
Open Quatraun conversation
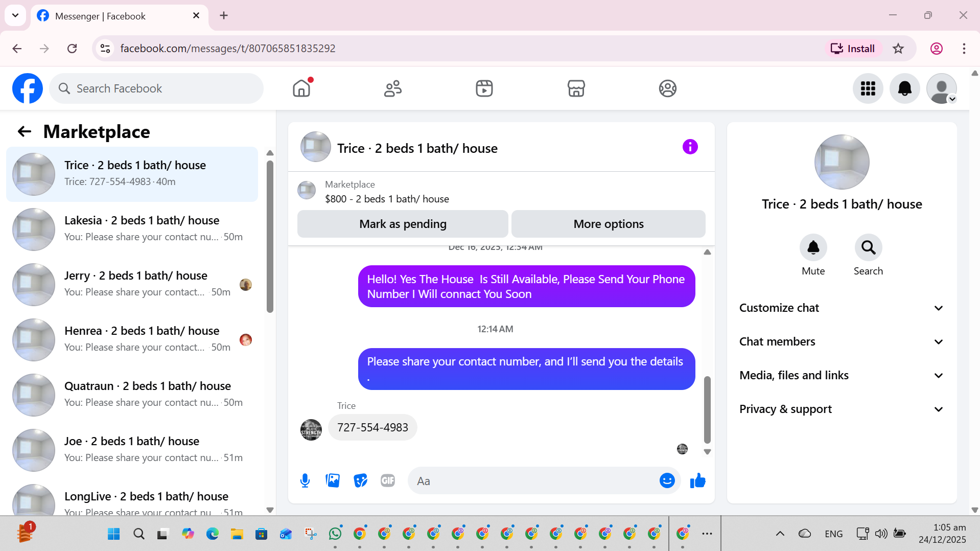(x=132, y=395)
